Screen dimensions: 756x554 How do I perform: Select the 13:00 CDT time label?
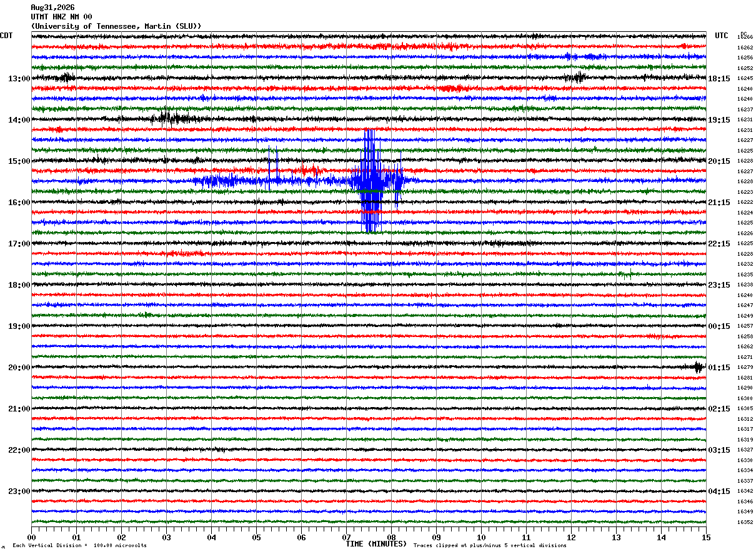[19, 78]
